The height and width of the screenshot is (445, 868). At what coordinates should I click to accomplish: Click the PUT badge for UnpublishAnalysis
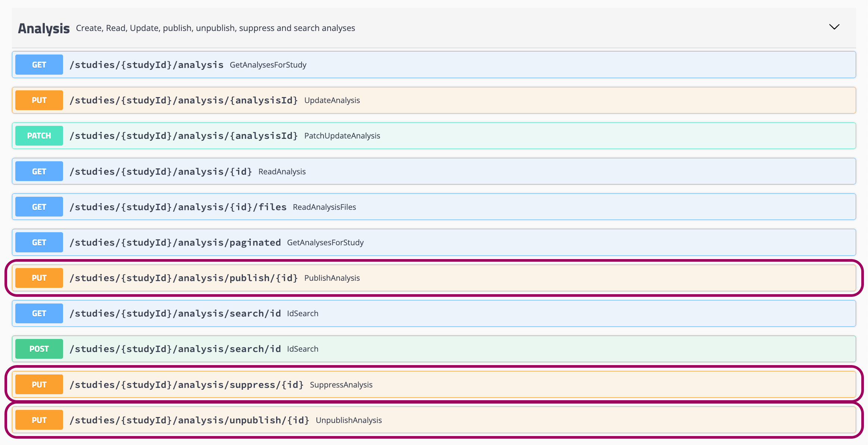[39, 419]
